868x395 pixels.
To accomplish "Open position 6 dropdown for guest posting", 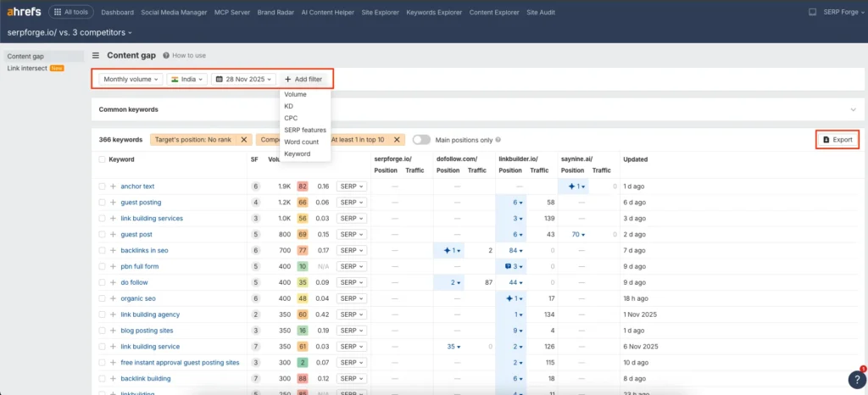I will tap(518, 203).
